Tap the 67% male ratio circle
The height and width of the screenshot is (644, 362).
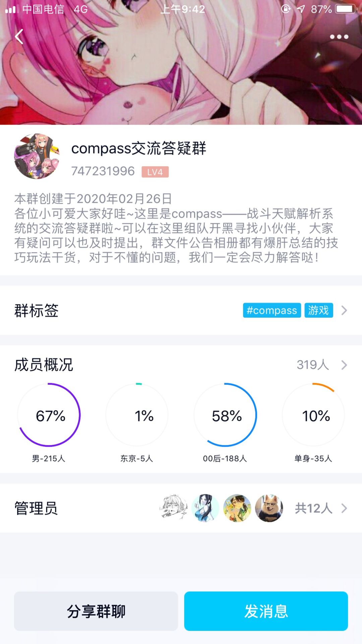tap(49, 415)
